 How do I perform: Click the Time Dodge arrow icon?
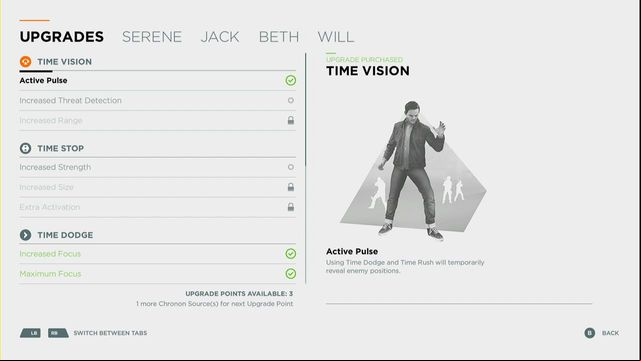point(25,235)
